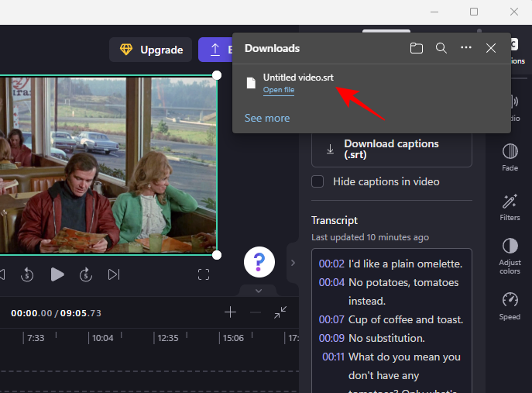
Task: Click See more in Downloads
Action: [x=267, y=118]
